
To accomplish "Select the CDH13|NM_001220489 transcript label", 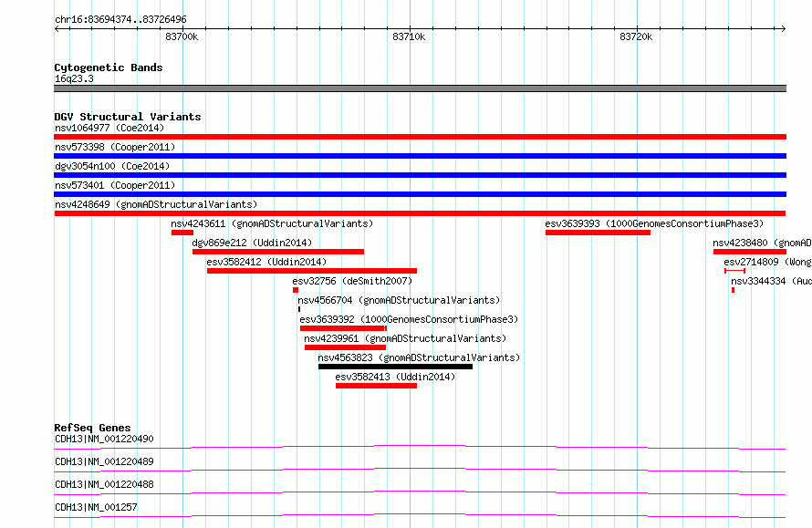I will (x=104, y=461).
